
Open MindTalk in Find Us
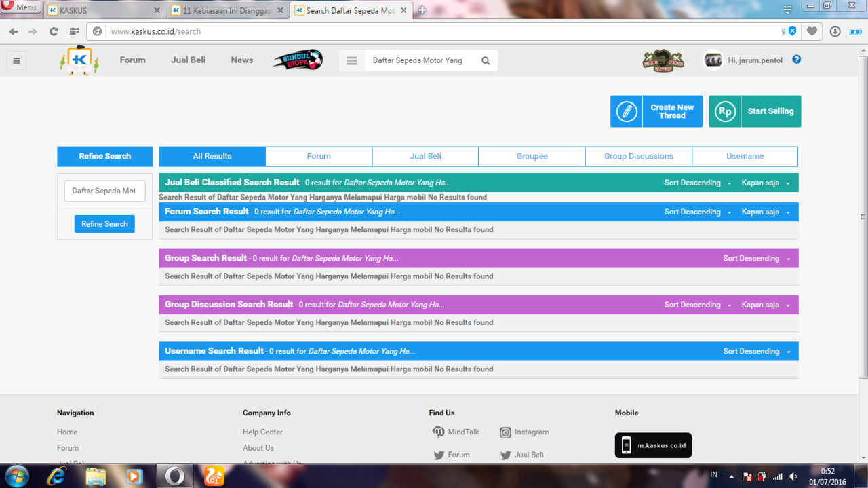tap(456, 432)
